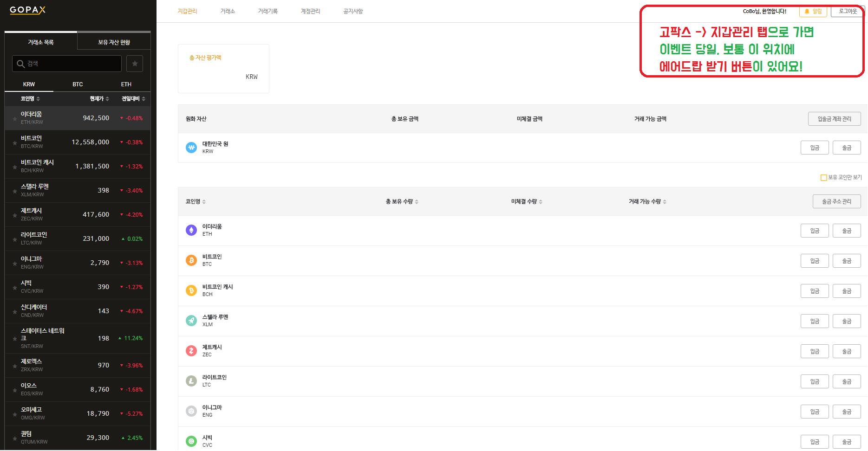Star the 제로엑스 ZRX/KRW market
868x451 pixels.
click(15, 366)
